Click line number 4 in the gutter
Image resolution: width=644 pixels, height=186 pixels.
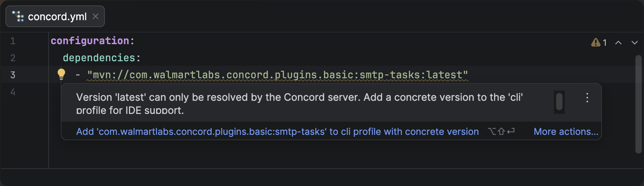13,92
